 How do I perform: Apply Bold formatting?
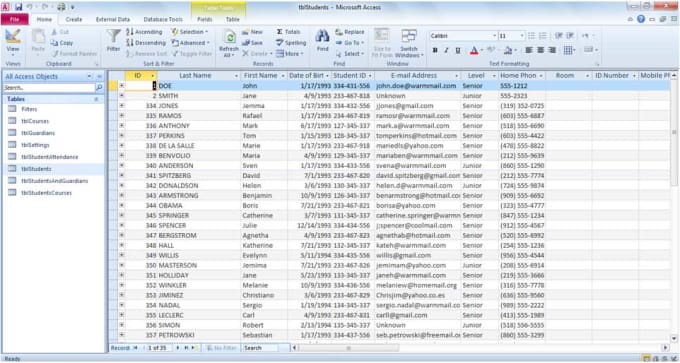pyautogui.click(x=435, y=50)
